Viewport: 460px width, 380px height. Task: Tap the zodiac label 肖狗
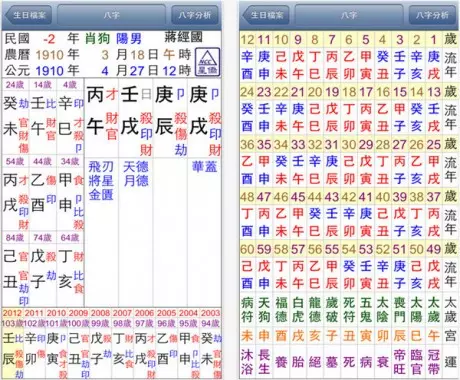pos(97,39)
